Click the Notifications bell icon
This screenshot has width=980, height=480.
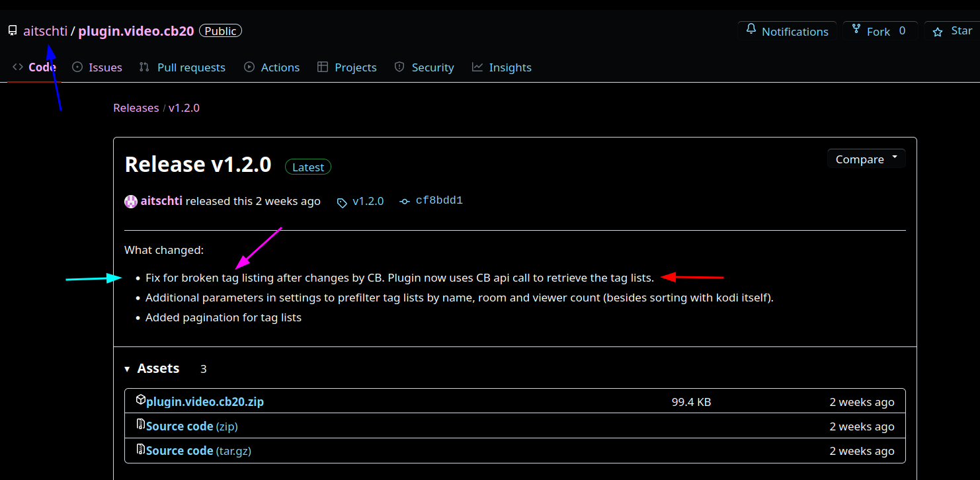pyautogui.click(x=751, y=30)
